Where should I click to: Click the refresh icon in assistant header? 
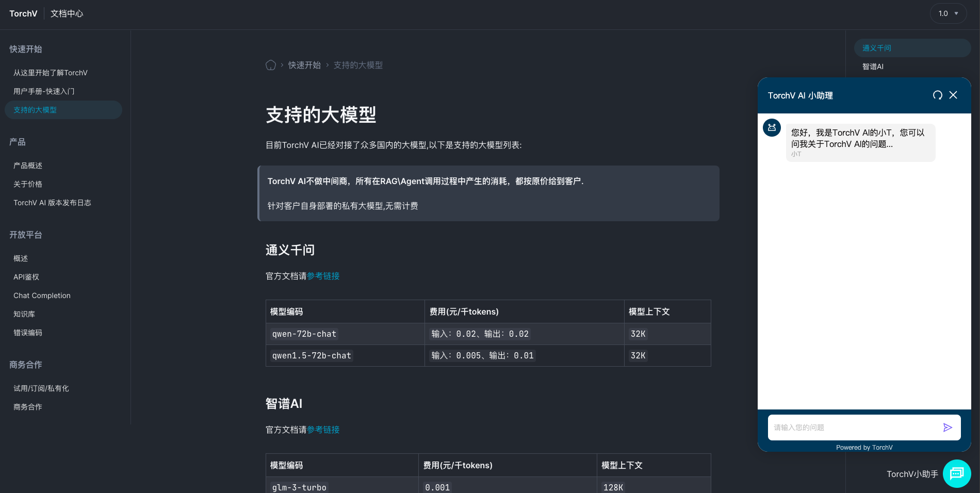click(x=938, y=95)
